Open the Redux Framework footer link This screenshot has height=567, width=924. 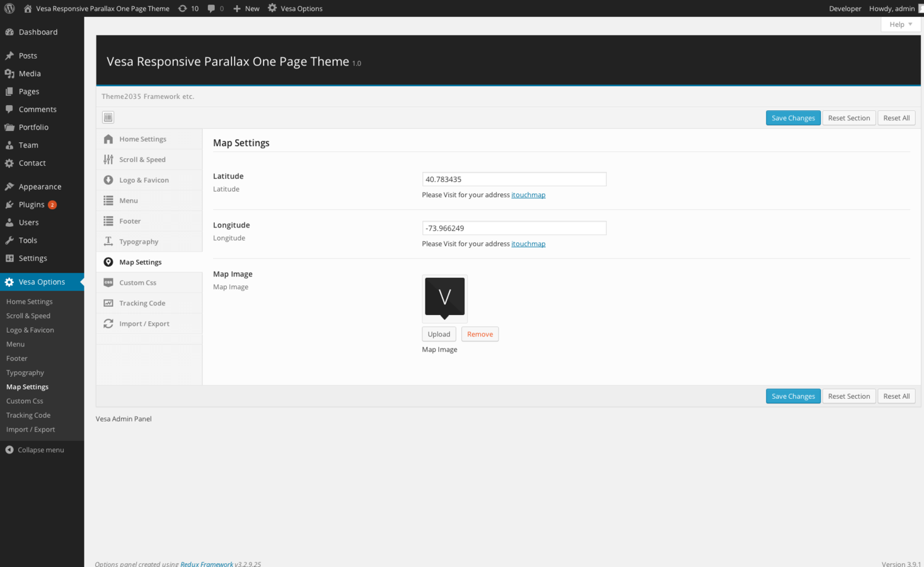point(207,564)
